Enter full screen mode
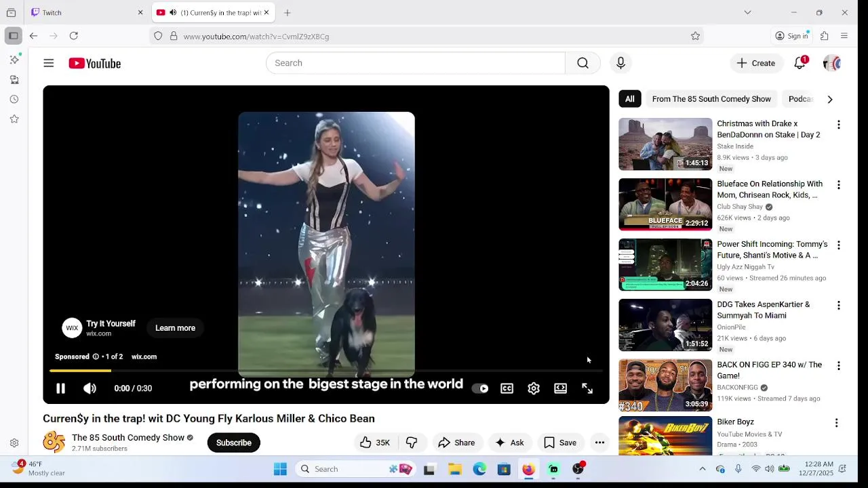868x488 pixels. pos(587,388)
